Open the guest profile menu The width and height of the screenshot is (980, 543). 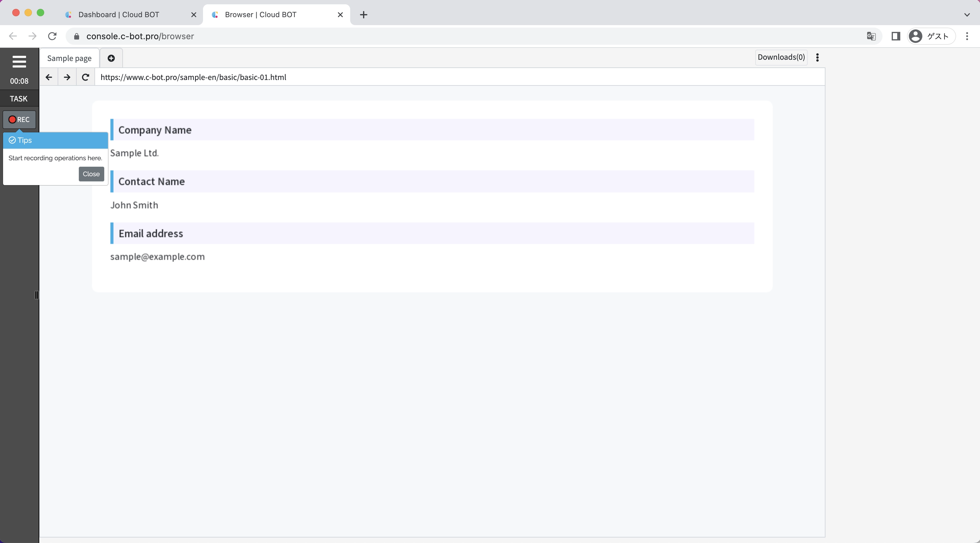point(931,36)
